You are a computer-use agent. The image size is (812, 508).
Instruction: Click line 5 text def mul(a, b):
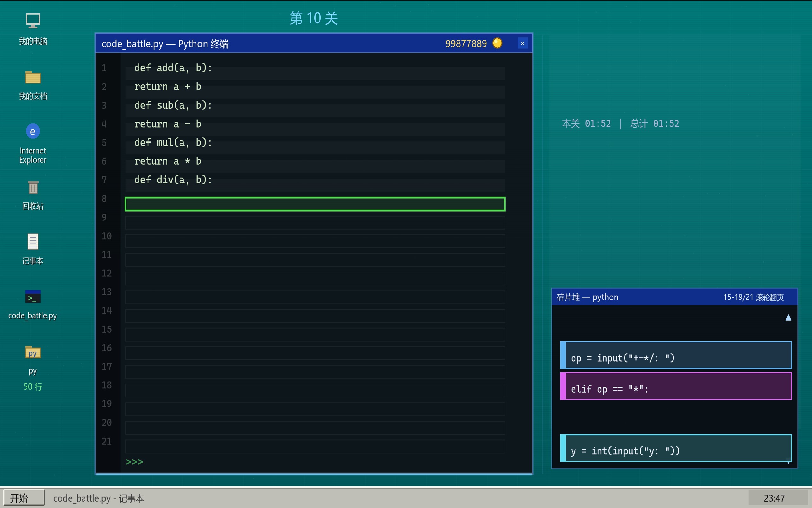point(173,142)
